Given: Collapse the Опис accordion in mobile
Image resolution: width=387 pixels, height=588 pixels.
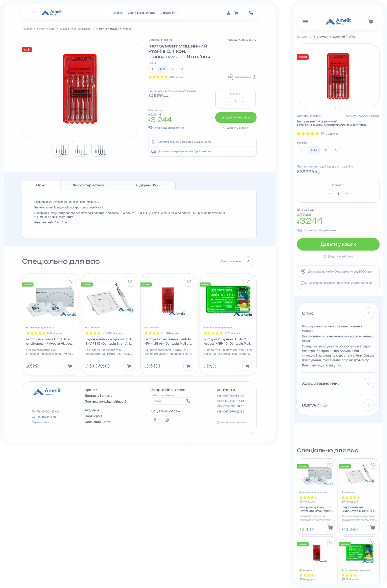Looking at the screenshot, I should tap(369, 313).
